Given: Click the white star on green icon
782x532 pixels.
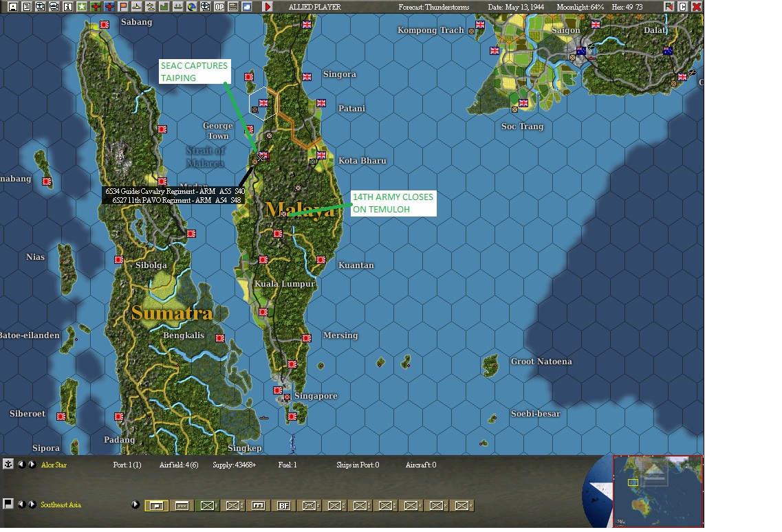Looking at the screenshot, I should point(82,7).
